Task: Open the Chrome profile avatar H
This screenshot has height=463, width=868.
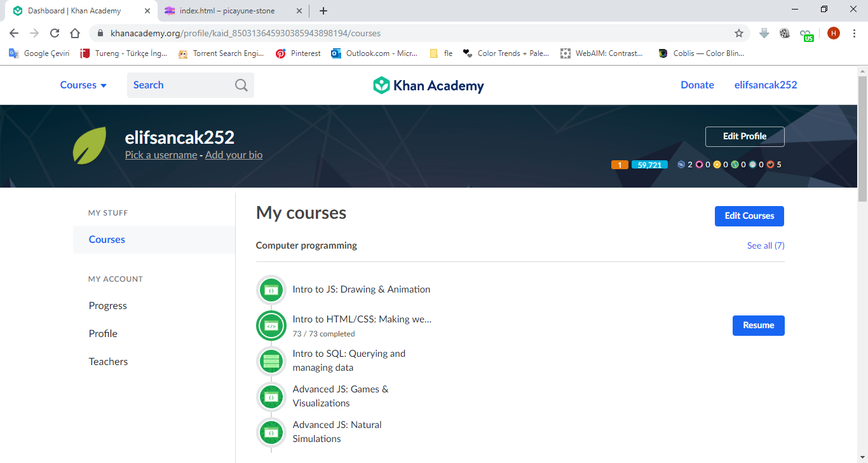Action: pyautogui.click(x=834, y=33)
